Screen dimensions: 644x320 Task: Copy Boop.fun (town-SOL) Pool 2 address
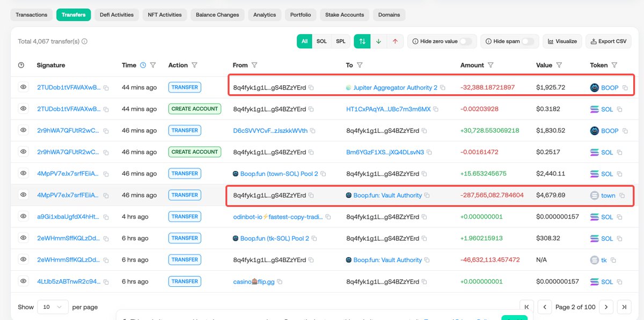(x=324, y=174)
